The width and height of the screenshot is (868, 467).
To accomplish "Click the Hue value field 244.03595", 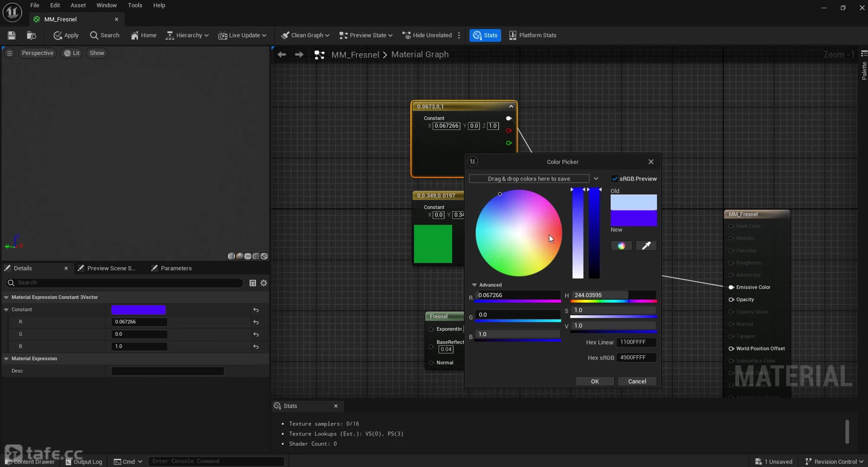I will [613, 295].
